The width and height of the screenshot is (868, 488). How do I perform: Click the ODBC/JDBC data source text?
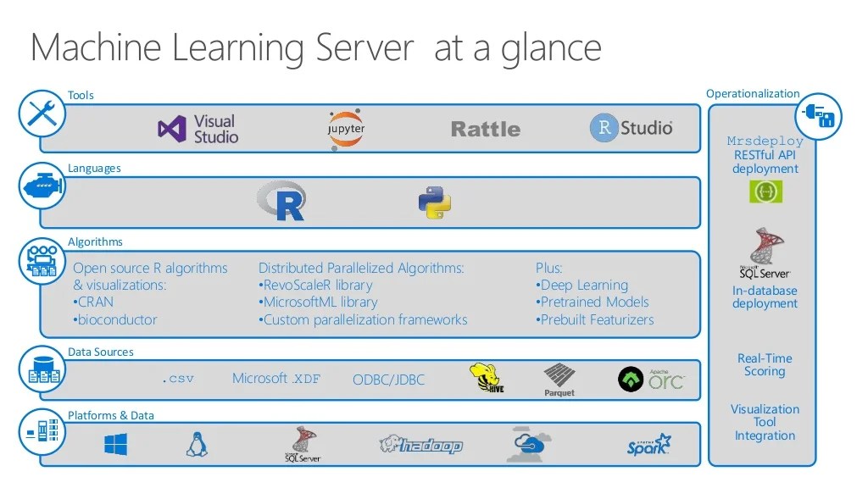[389, 379]
